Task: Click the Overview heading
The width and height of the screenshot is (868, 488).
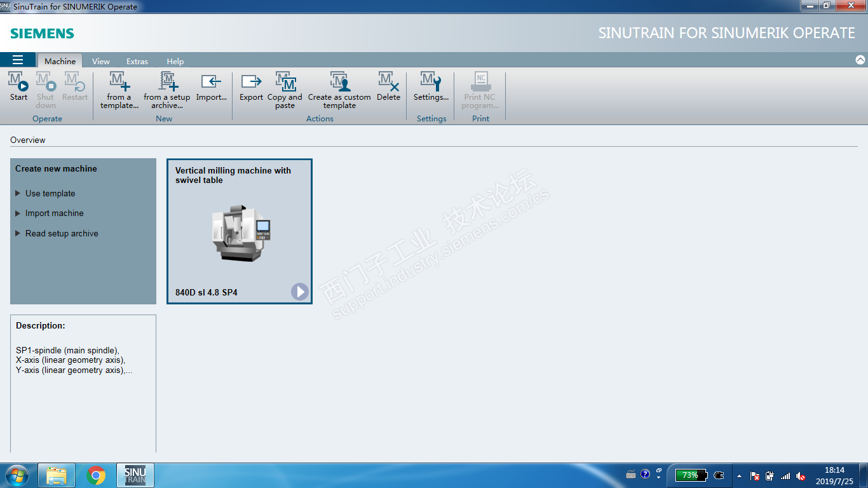Action: click(x=28, y=140)
